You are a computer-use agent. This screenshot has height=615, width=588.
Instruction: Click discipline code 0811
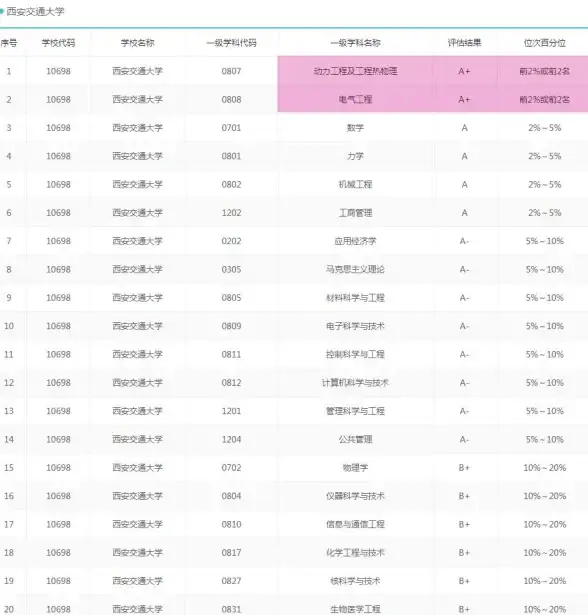231,354
